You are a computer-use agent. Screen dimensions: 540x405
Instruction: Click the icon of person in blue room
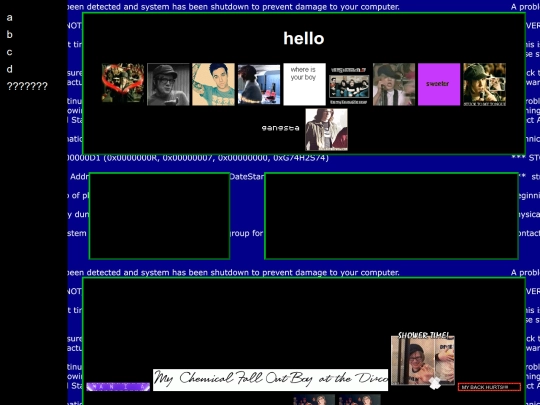(259, 84)
